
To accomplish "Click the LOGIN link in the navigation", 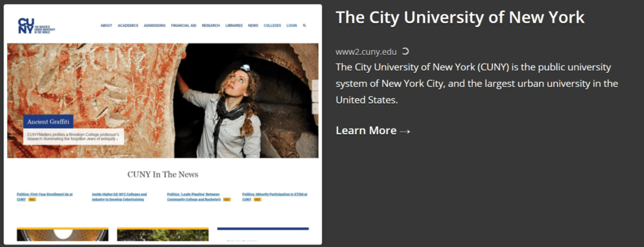I will pos(291,26).
